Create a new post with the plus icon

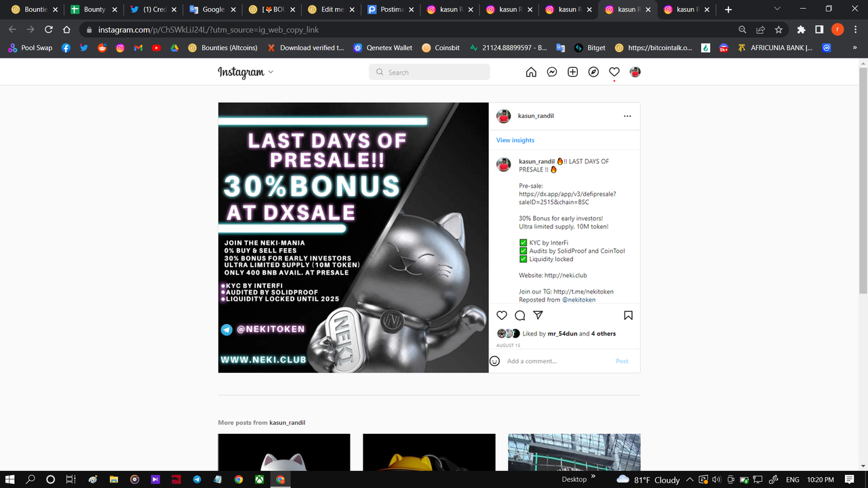coord(572,71)
